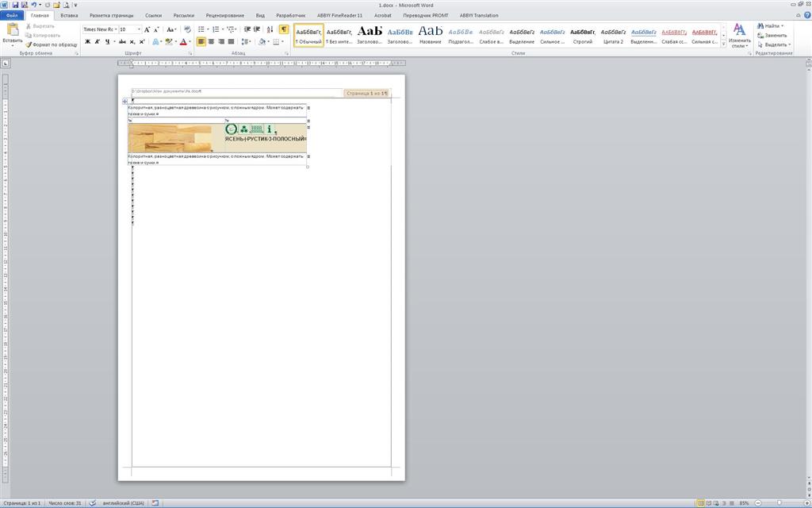The height and width of the screenshot is (508, 812).
Task: Click spell check icon in status bar
Action: 92,503
